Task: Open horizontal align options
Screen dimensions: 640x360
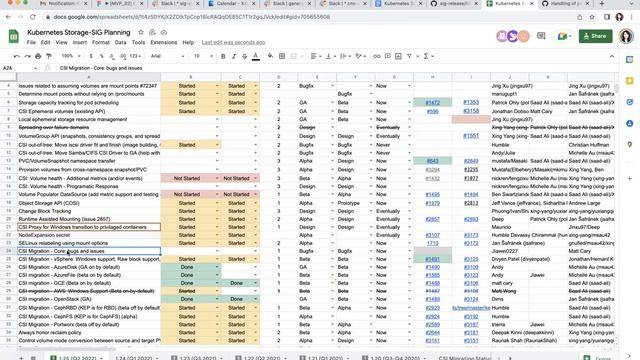Action: tap(316, 56)
